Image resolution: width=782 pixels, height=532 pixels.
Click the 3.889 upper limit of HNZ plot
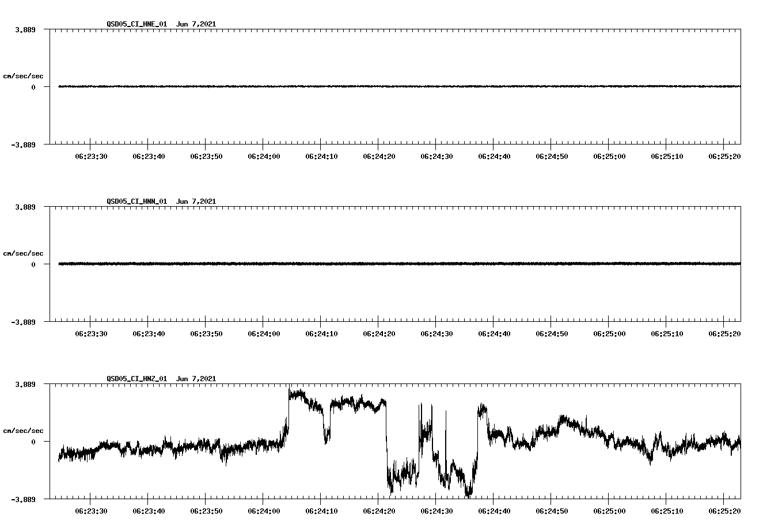(x=25, y=384)
